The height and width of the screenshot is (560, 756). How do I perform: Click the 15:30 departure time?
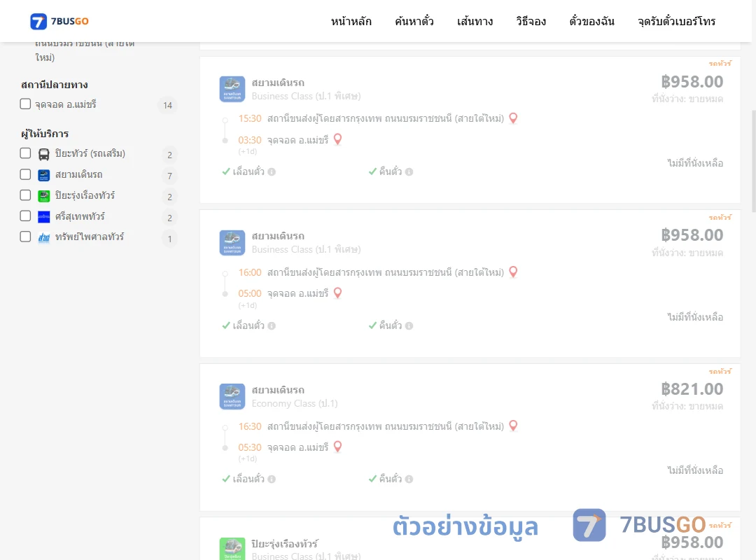click(x=250, y=119)
